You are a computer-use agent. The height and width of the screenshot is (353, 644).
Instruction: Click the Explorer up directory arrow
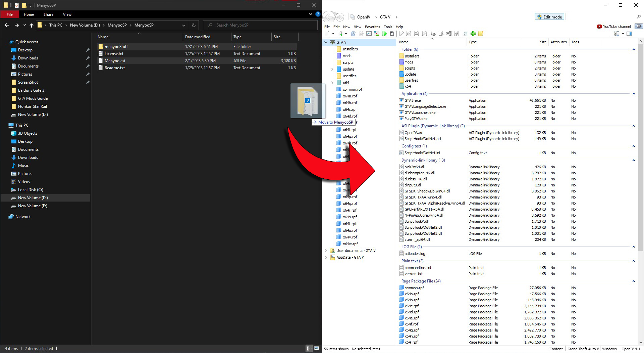pyautogui.click(x=32, y=25)
